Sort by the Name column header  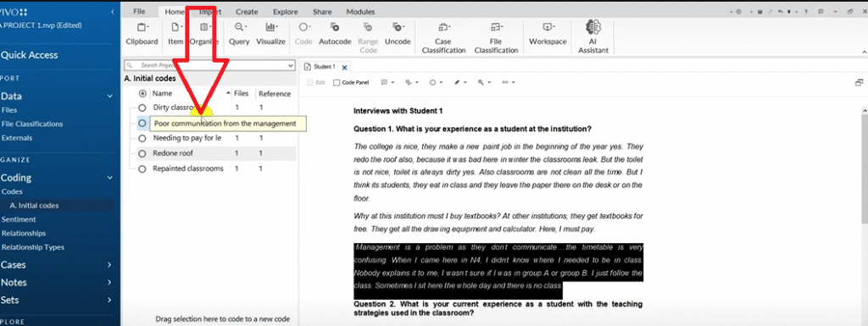(162, 93)
